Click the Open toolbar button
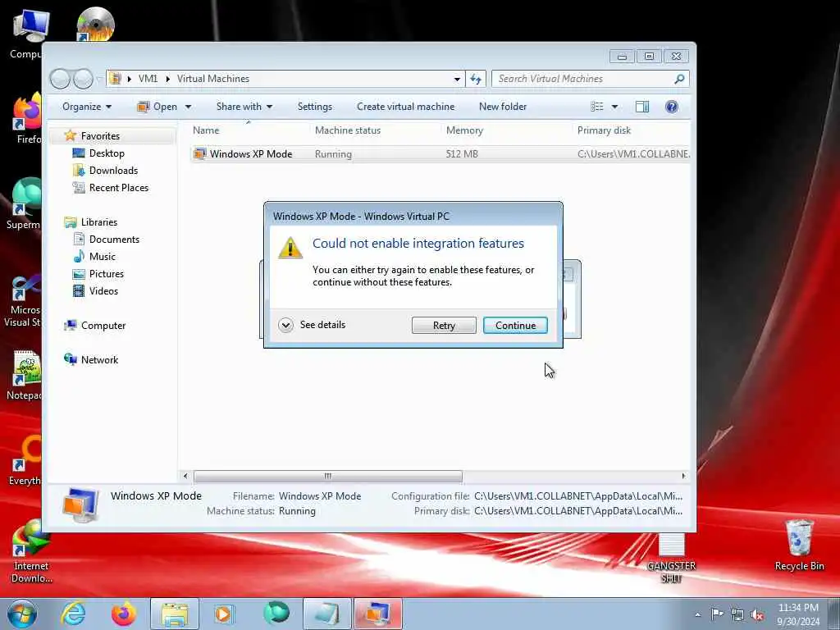The width and height of the screenshot is (840, 630). coord(157,107)
